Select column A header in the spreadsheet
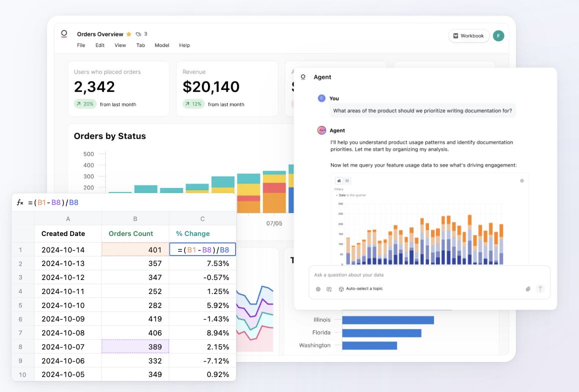The width and height of the screenshot is (579, 392). [68, 219]
